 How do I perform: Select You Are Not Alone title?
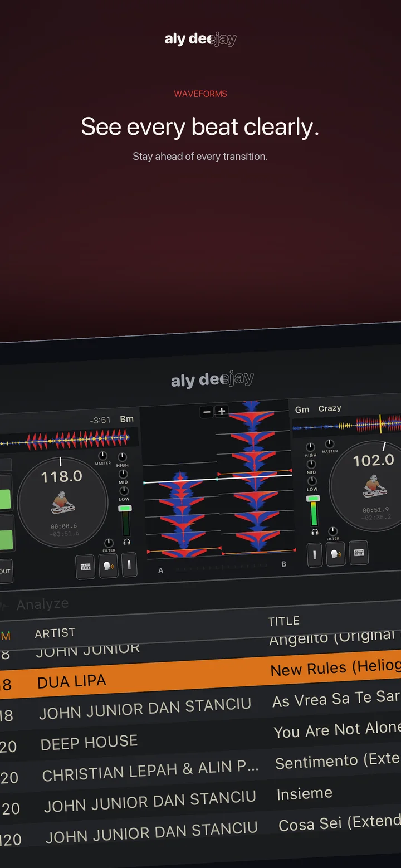[338, 730]
